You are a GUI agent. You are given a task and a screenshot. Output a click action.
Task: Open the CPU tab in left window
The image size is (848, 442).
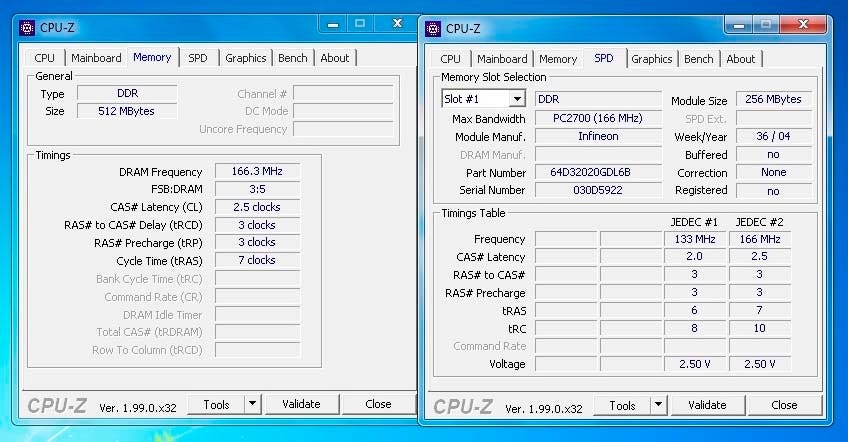pos(44,58)
